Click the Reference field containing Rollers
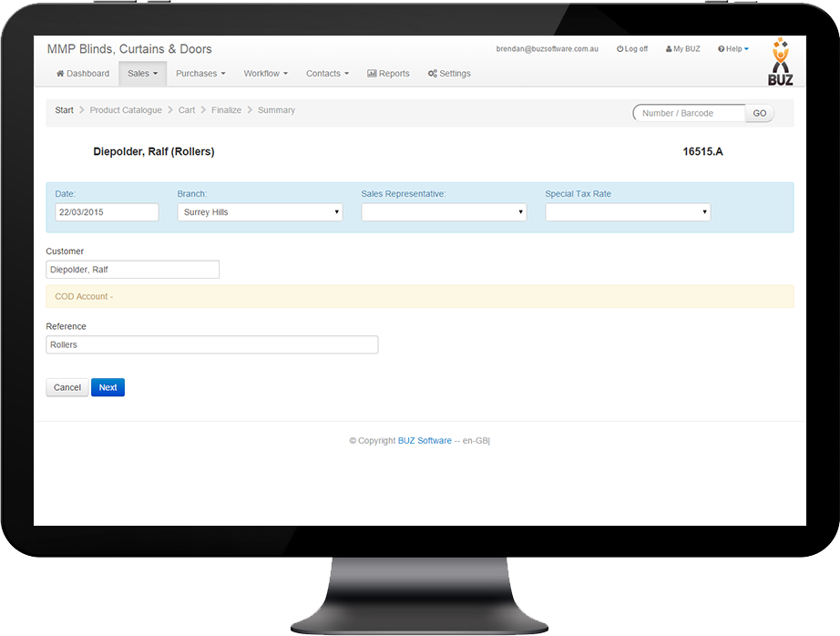Viewport: 840px width, 636px height. pyautogui.click(x=211, y=344)
